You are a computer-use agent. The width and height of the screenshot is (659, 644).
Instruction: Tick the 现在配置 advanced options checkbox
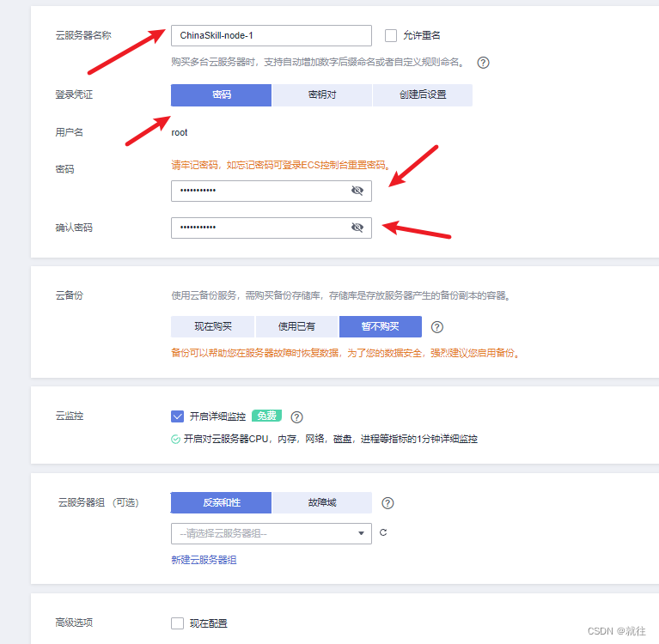[x=177, y=623]
